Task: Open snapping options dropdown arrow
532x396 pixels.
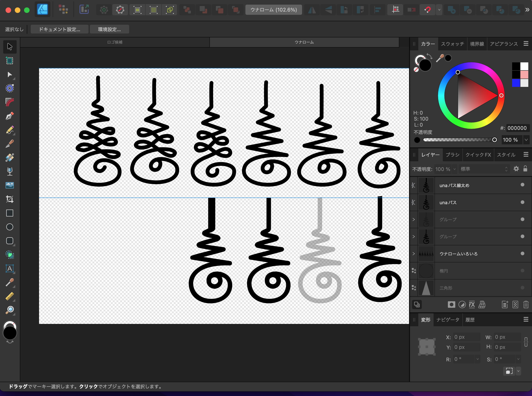Action: tap(439, 10)
